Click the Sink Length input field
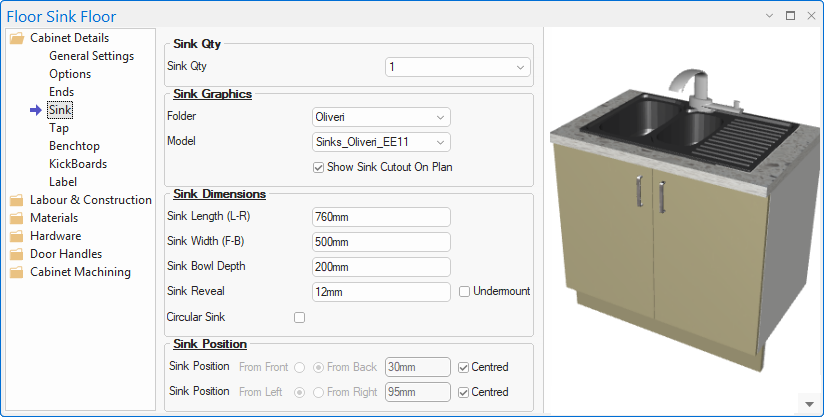 [381, 217]
